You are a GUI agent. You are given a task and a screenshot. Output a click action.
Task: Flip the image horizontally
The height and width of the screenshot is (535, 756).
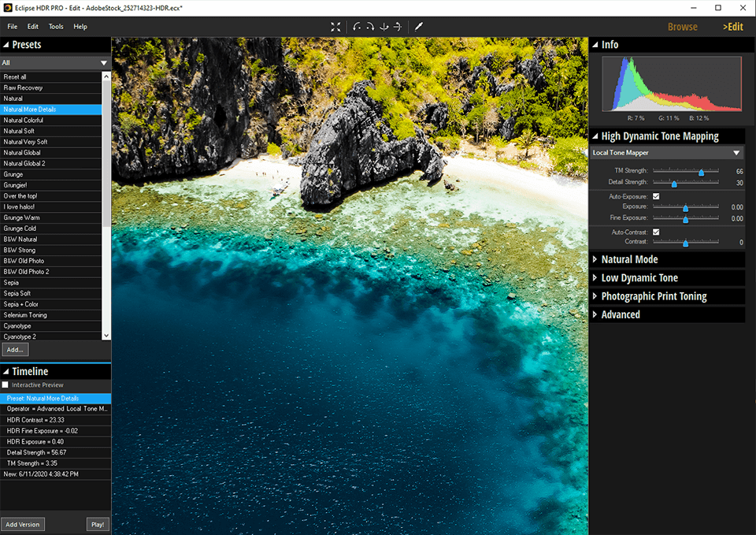point(398,27)
